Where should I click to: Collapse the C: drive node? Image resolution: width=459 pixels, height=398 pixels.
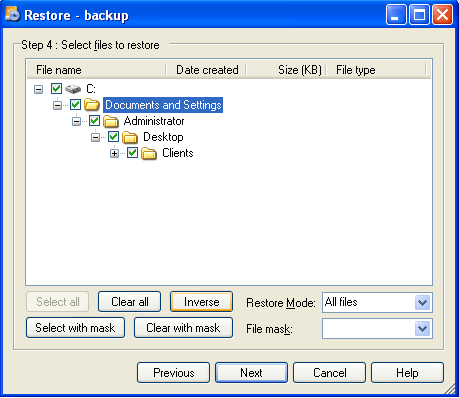click(x=38, y=89)
